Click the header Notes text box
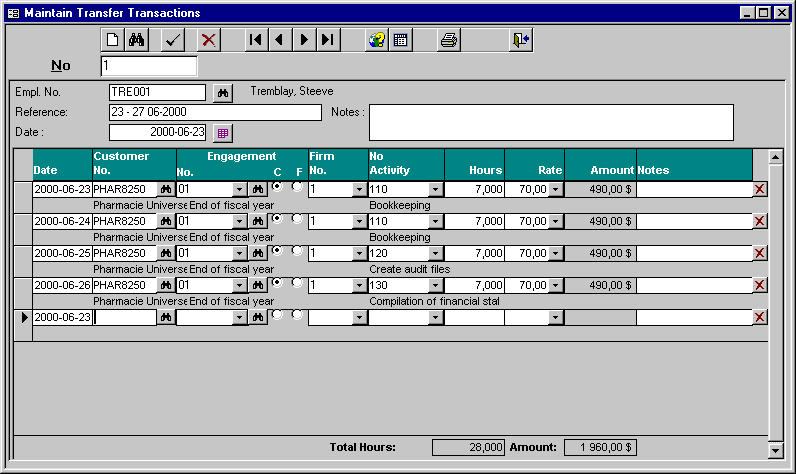796x474 pixels. (551, 122)
